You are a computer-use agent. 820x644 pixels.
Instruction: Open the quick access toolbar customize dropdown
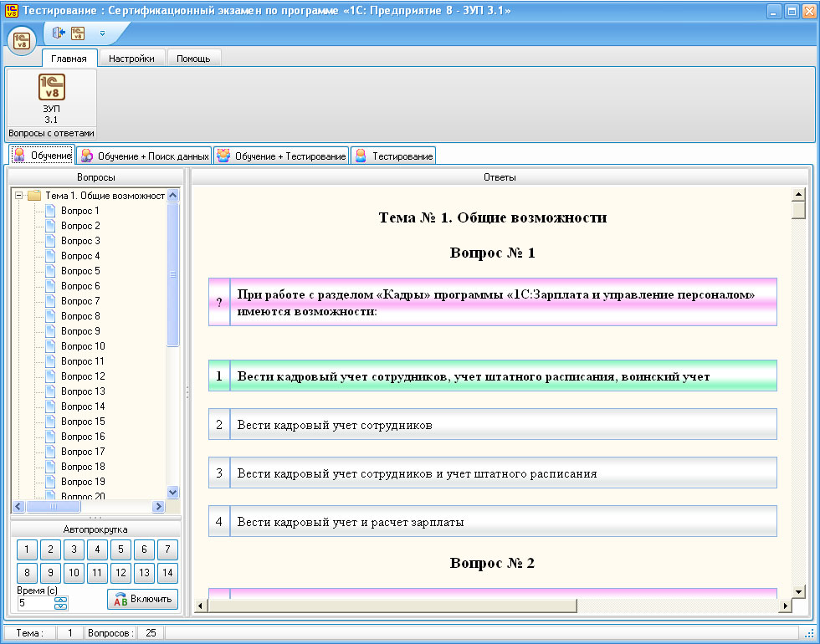click(x=102, y=33)
